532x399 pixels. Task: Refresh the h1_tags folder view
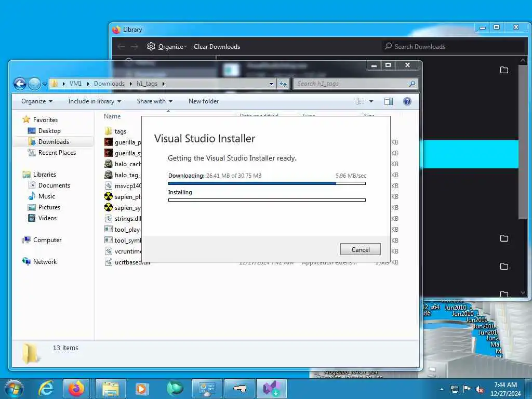coord(283,84)
